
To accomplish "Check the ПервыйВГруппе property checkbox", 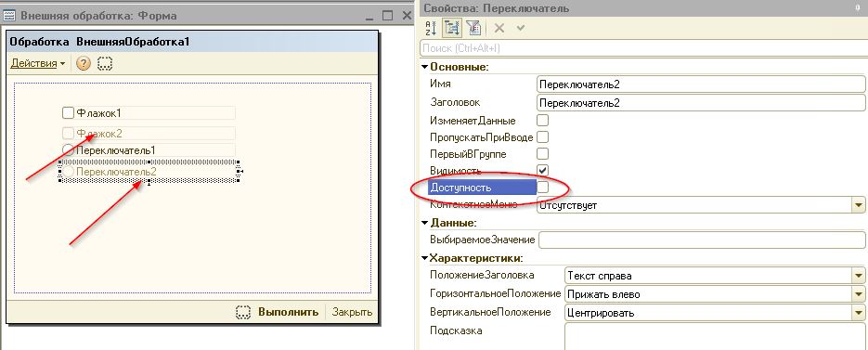I will 543,153.
